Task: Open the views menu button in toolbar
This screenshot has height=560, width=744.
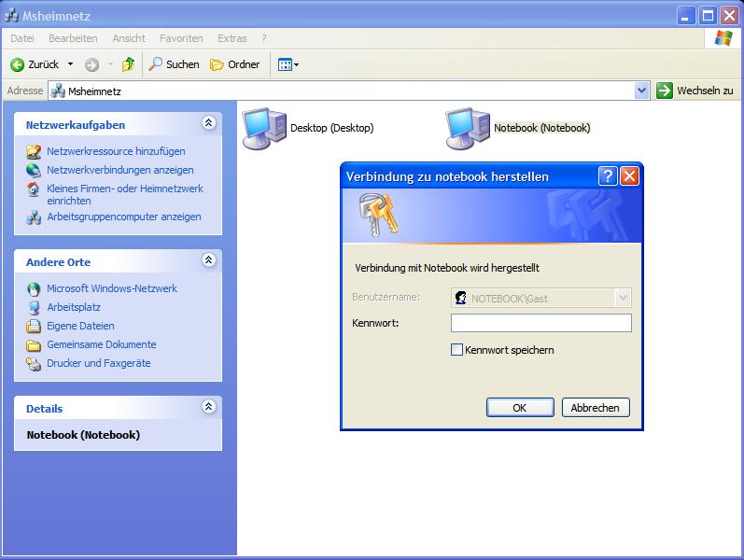Action: 288,64
